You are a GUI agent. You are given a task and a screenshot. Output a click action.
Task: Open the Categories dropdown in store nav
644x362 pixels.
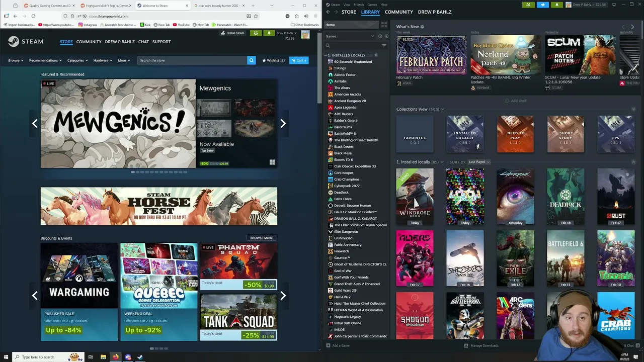tap(77, 60)
